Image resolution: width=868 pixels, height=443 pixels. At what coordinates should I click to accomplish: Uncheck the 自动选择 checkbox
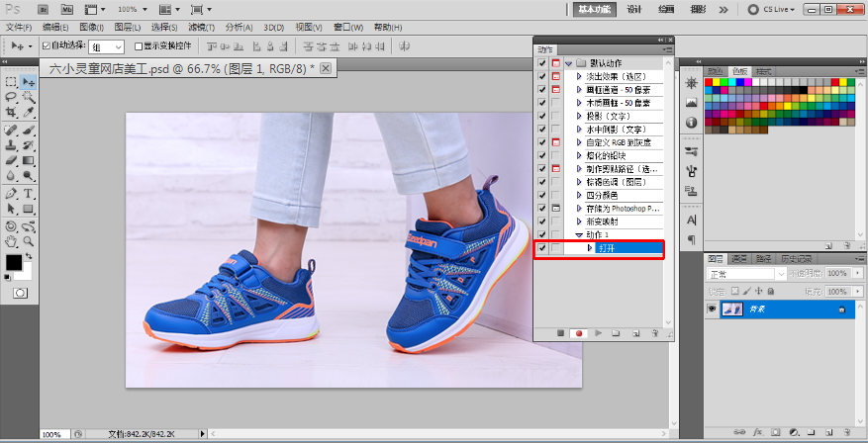[46, 45]
